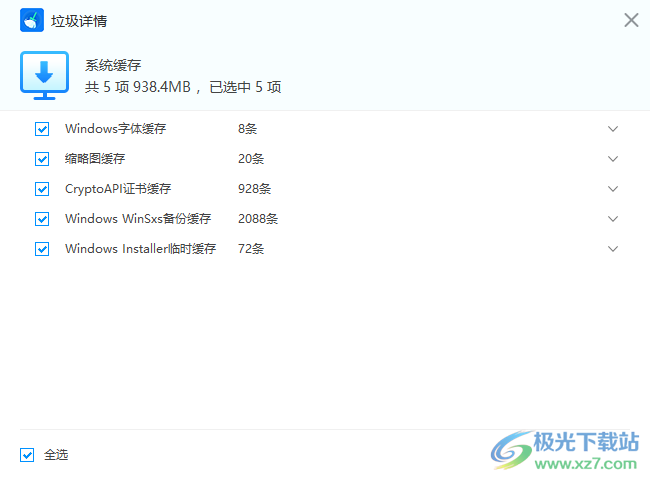Click the 2088条 count value

tap(258, 219)
